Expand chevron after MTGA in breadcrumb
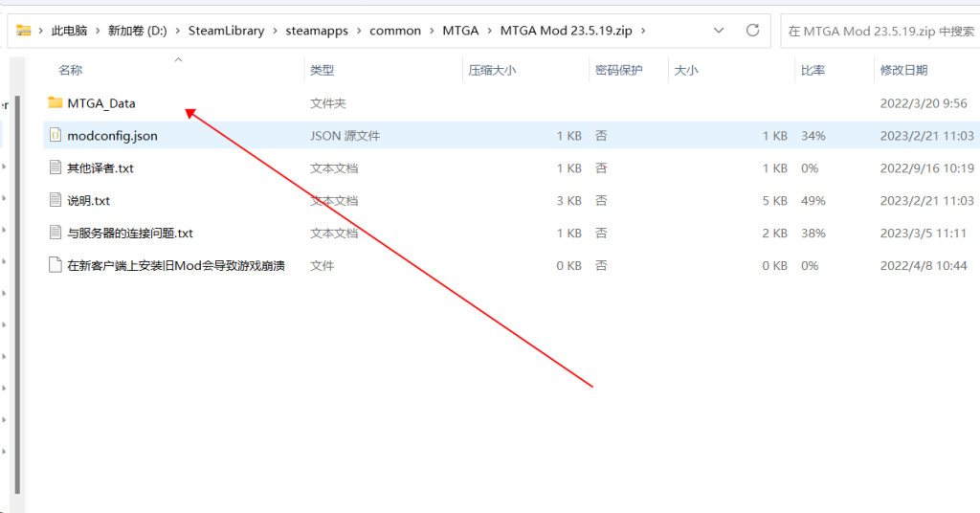Viewport: 980px width, 513px height. tap(489, 31)
